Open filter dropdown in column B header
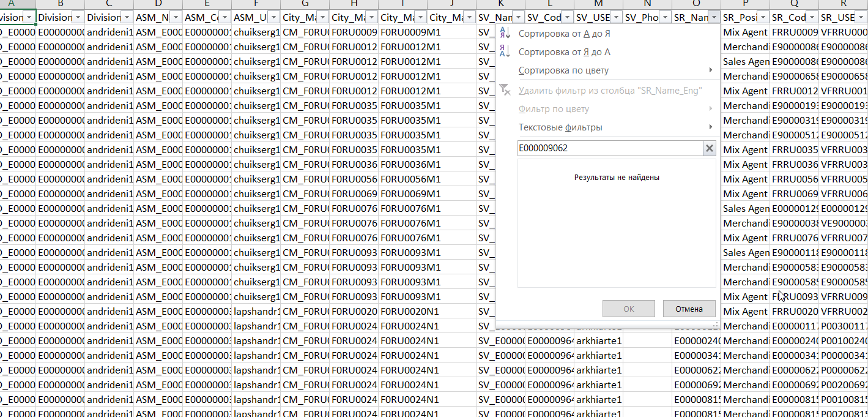 tap(78, 18)
